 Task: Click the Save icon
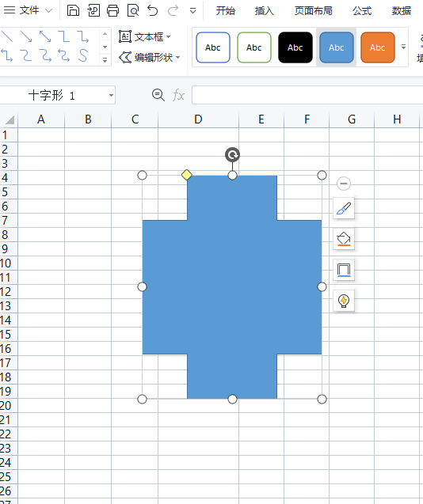[73, 10]
